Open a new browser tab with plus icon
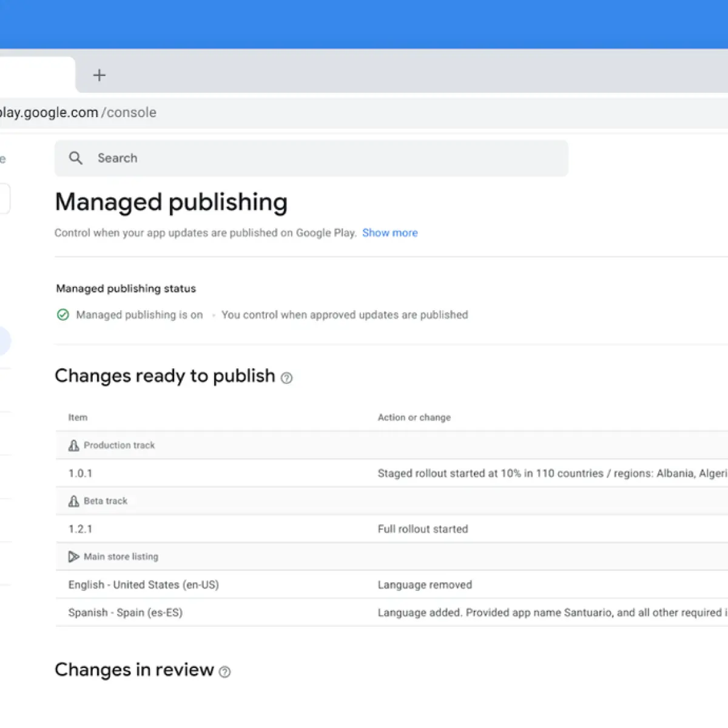The image size is (728, 728). [99, 75]
